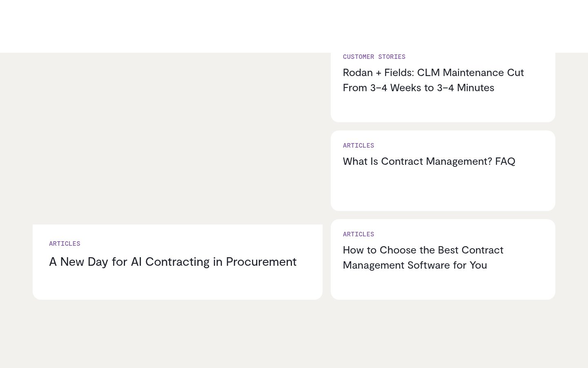Click empty space under Rodan + Fields title
The width and height of the screenshot is (588, 368).
(443, 108)
